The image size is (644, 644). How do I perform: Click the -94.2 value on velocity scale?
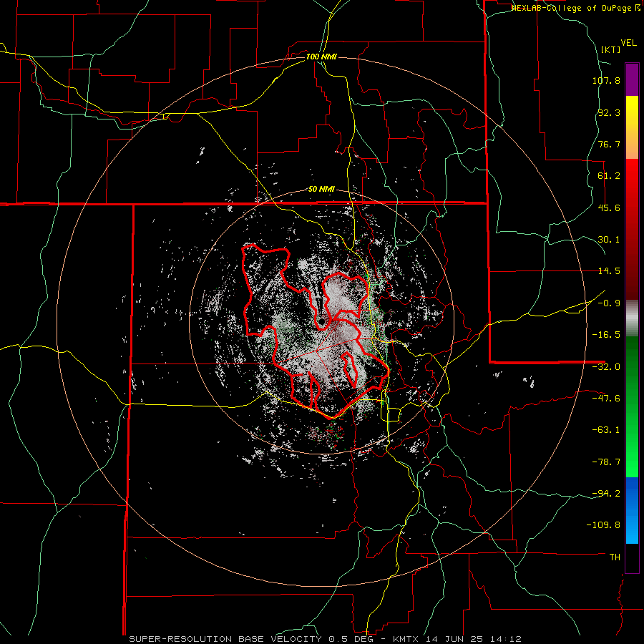click(x=606, y=494)
